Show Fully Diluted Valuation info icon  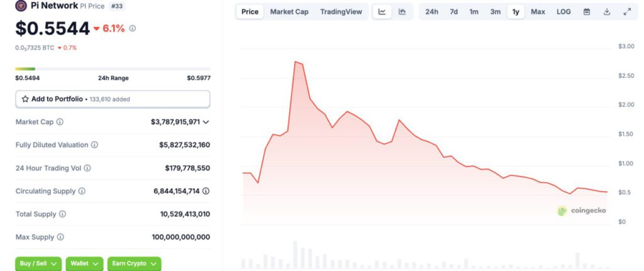tap(94, 145)
